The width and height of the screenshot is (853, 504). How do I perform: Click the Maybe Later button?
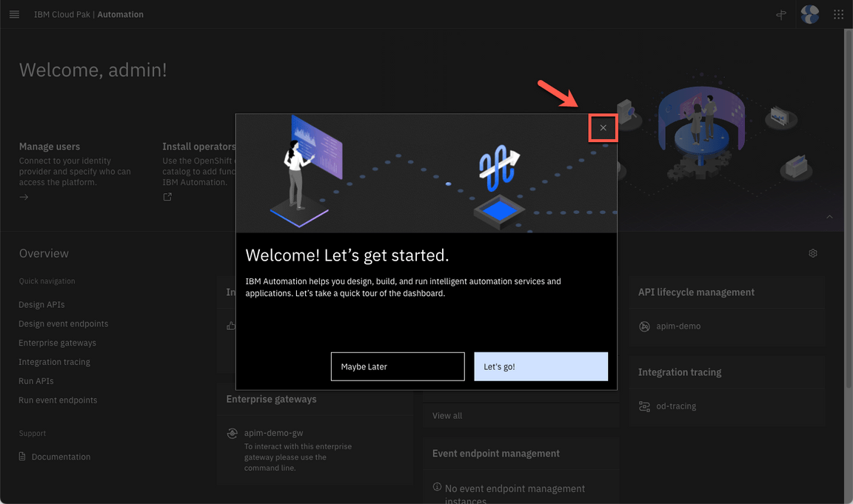pos(398,366)
